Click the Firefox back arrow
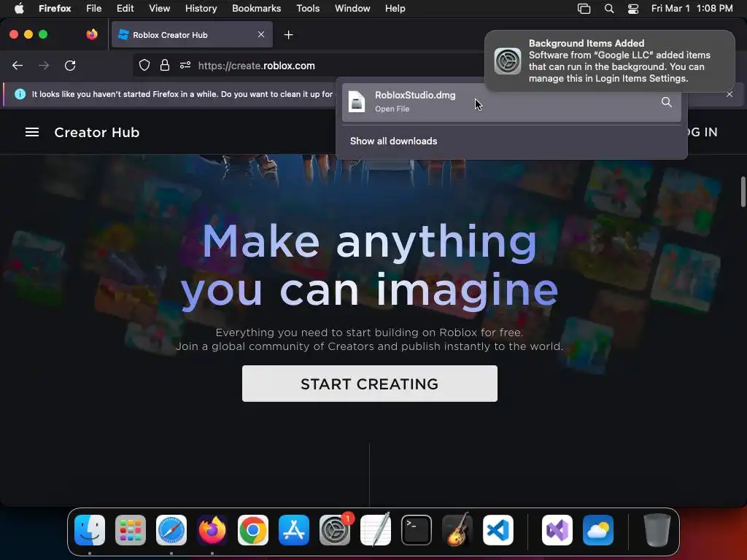Image resolution: width=747 pixels, height=560 pixels. point(18,66)
